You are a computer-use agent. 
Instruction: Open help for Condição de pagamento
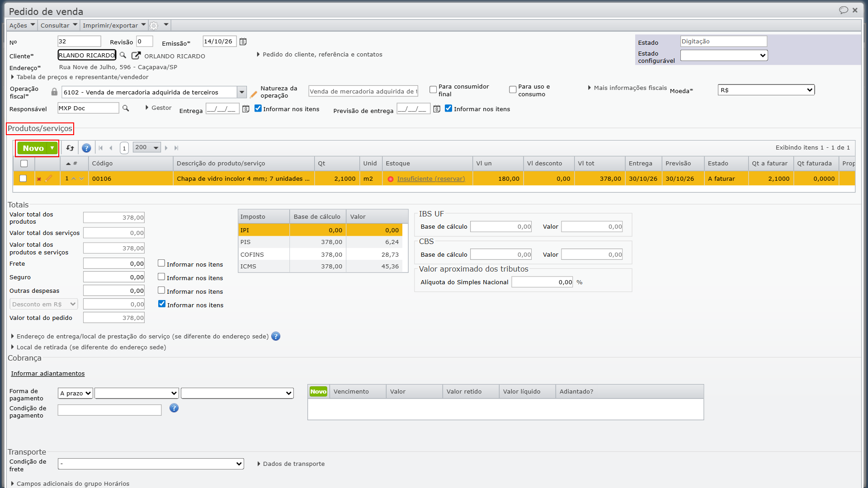174,408
